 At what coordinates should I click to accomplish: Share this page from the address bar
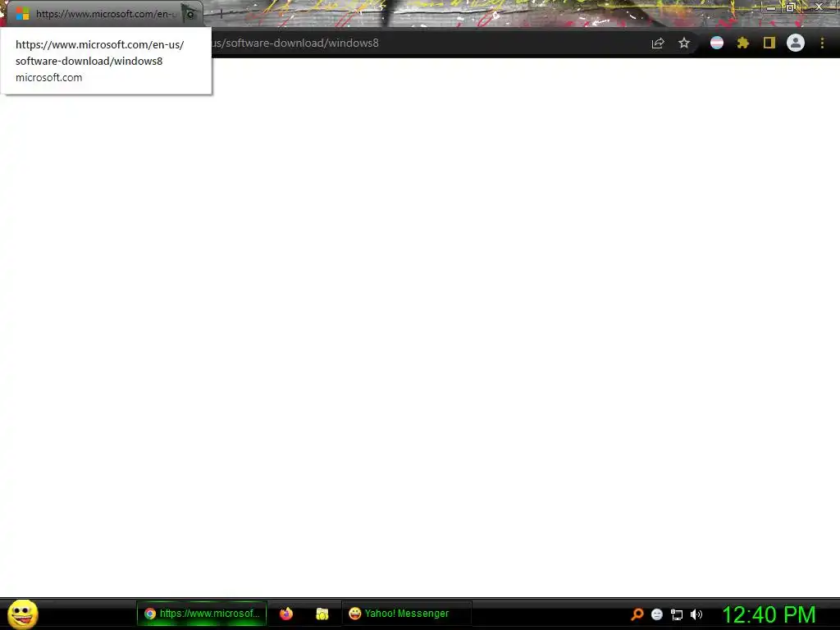click(658, 43)
